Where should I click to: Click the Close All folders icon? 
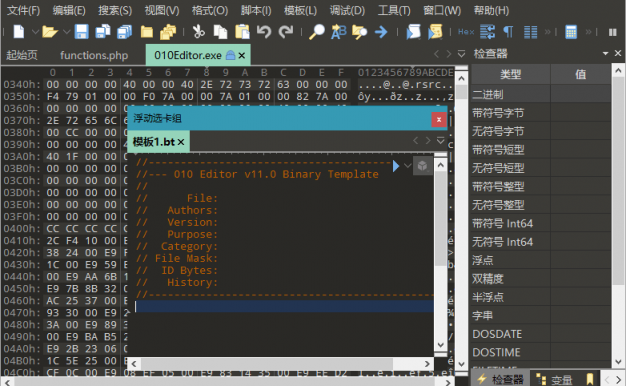(168, 32)
